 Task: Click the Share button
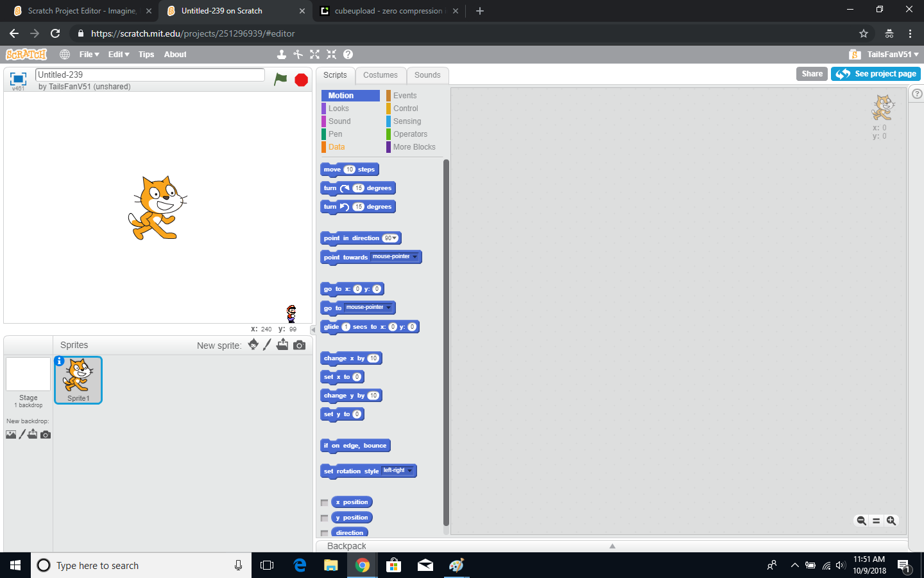[x=812, y=74]
